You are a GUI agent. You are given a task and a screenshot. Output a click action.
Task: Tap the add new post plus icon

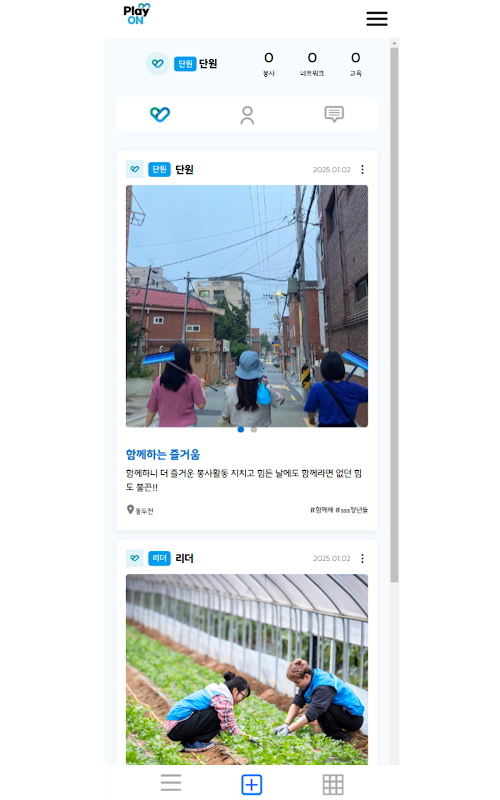click(x=252, y=784)
